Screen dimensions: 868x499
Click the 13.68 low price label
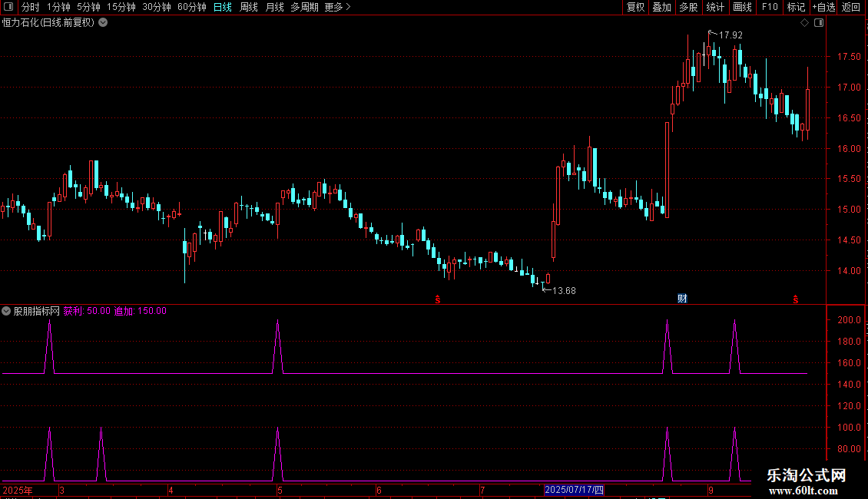[x=564, y=290]
